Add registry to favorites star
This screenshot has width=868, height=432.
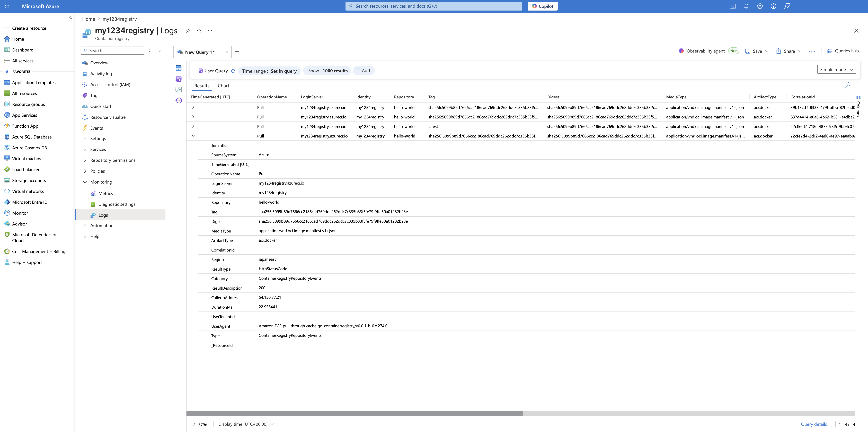click(199, 31)
